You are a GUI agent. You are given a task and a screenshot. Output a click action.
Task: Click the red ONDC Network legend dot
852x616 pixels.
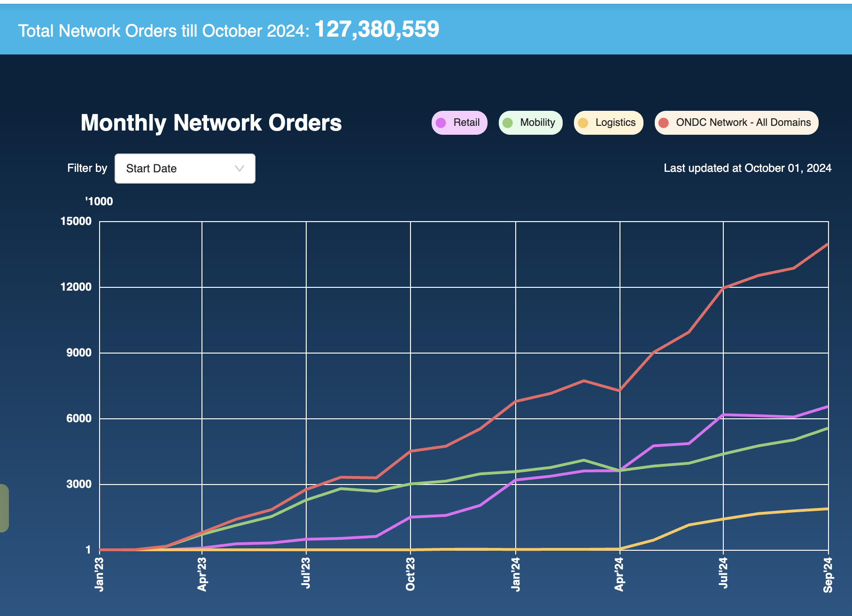click(664, 123)
